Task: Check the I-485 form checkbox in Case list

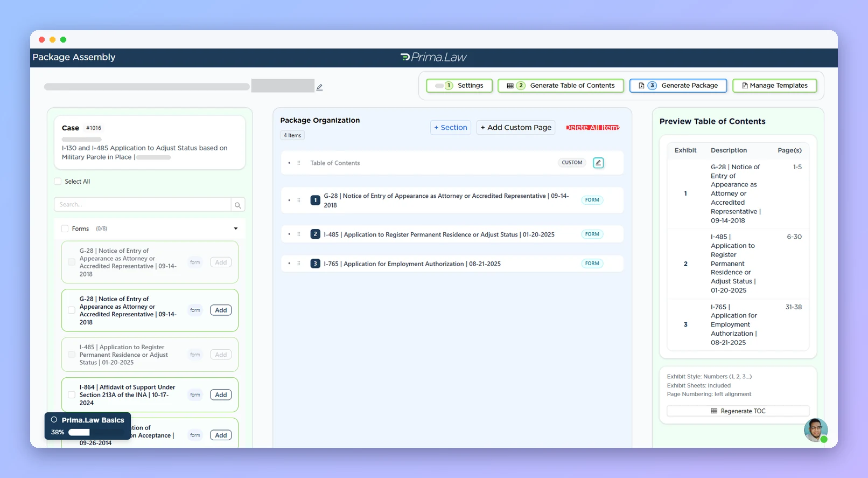Action: tap(72, 355)
